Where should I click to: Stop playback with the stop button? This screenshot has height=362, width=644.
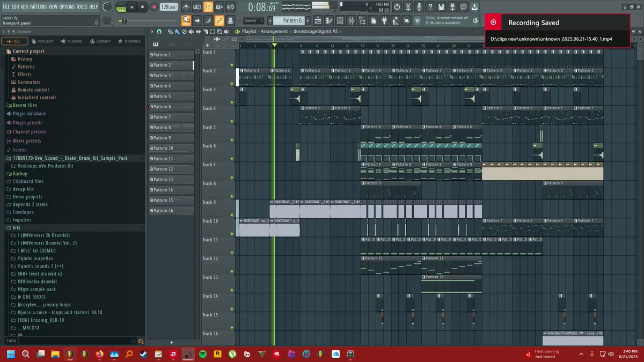[x=142, y=7]
